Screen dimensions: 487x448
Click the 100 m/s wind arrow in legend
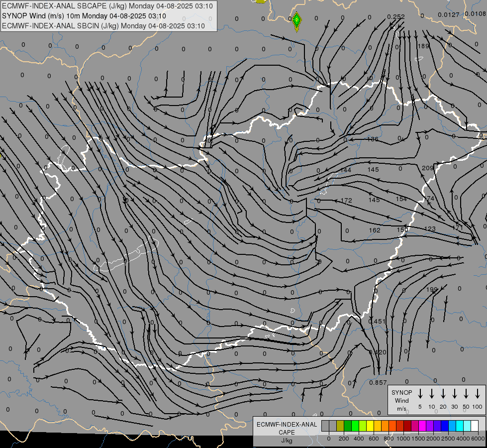pyautogui.click(x=478, y=393)
